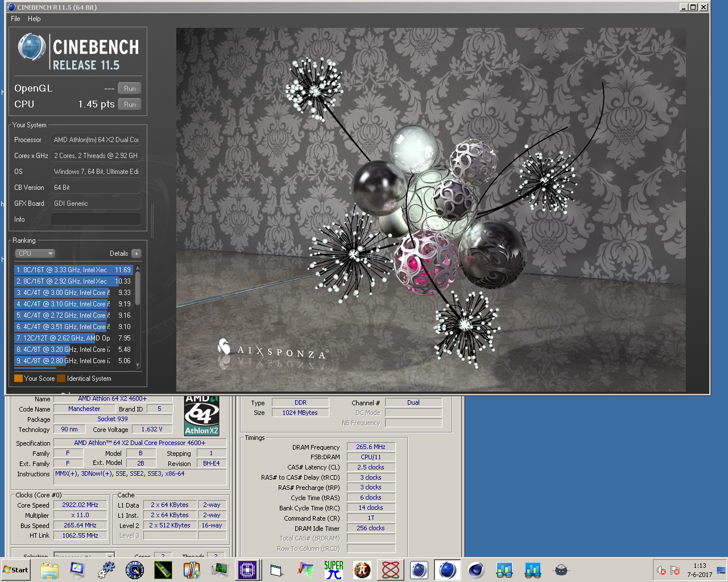Click the Cinebench title bar app icon
This screenshot has height=582, width=728.
coord(12,7)
